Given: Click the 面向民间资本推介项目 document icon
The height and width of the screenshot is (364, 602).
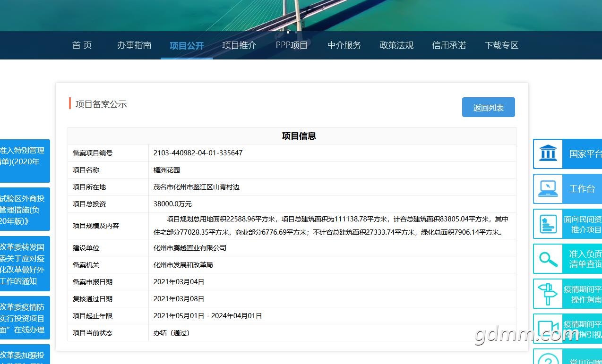Looking at the screenshot, I should (548, 224).
